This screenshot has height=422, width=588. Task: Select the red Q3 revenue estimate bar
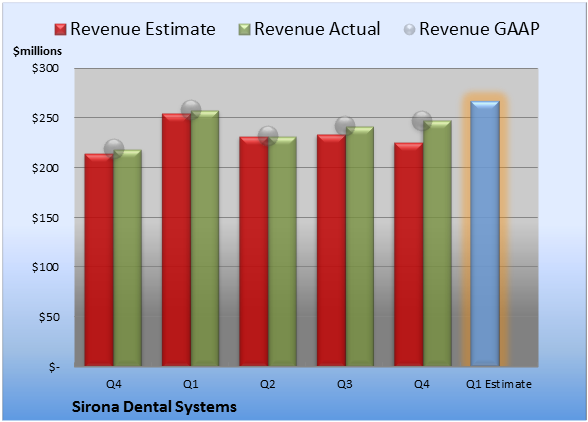click(x=332, y=251)
